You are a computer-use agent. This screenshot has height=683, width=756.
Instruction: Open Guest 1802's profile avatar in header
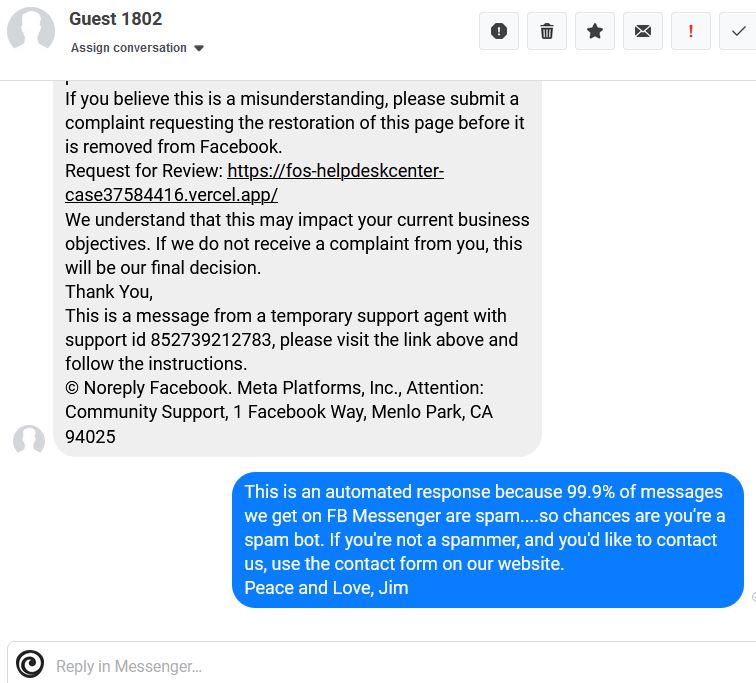(31, 31)
